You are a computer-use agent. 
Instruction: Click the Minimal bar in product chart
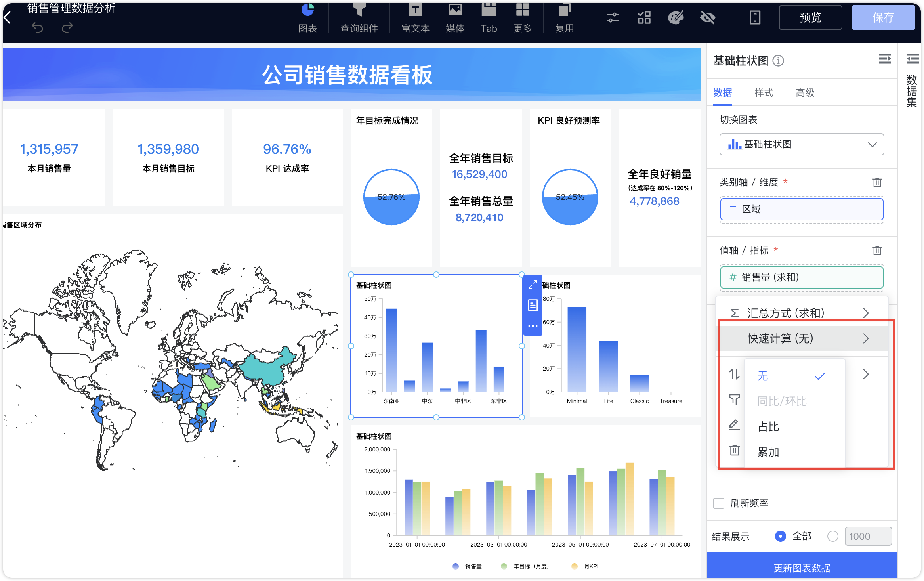click(577, 350)
